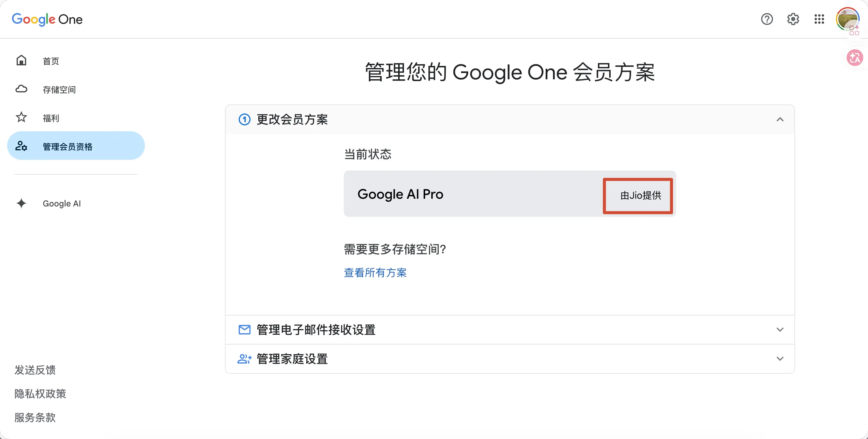Screen dimensions: 868x439
Task: Expand the 管理电子邮件接收设置 section
Action: point(509,330)
